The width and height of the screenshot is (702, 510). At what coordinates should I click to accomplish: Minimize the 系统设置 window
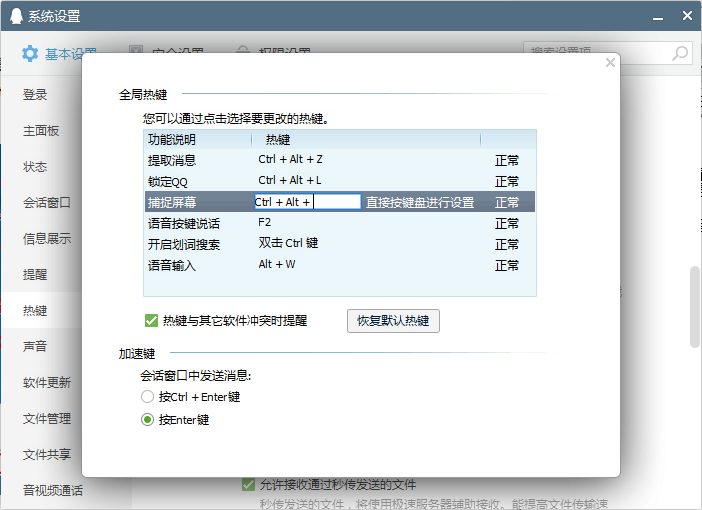[656, 15]
